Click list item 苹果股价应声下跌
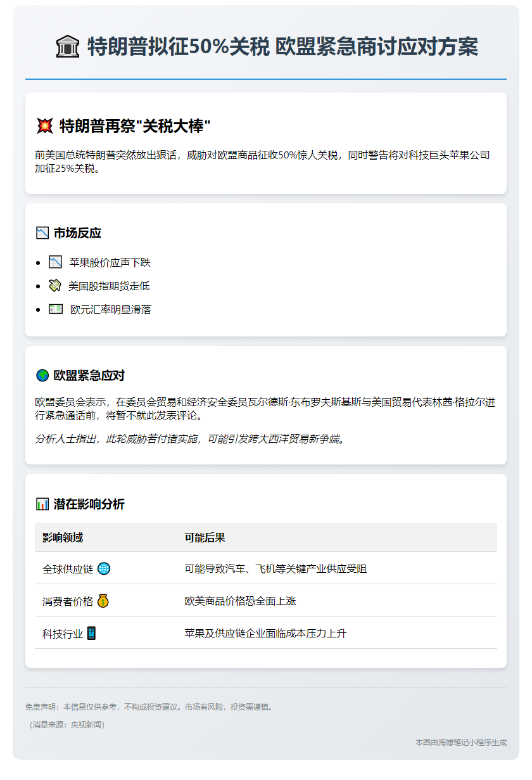532x780 pixels. point(110,262)
